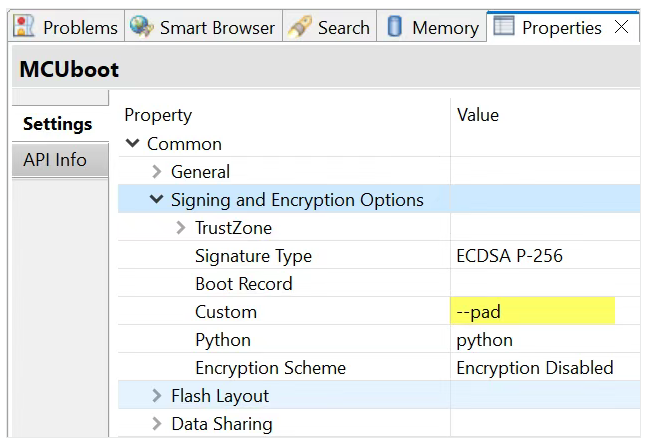Select the Data Sharing row
Viewport: 645px width, 445px height.
click(x=379, y=423)
